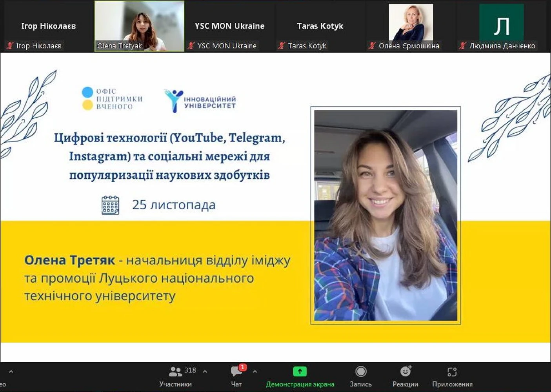
Task: Expand the chevron next to Чат
Action: pos(255,371)
